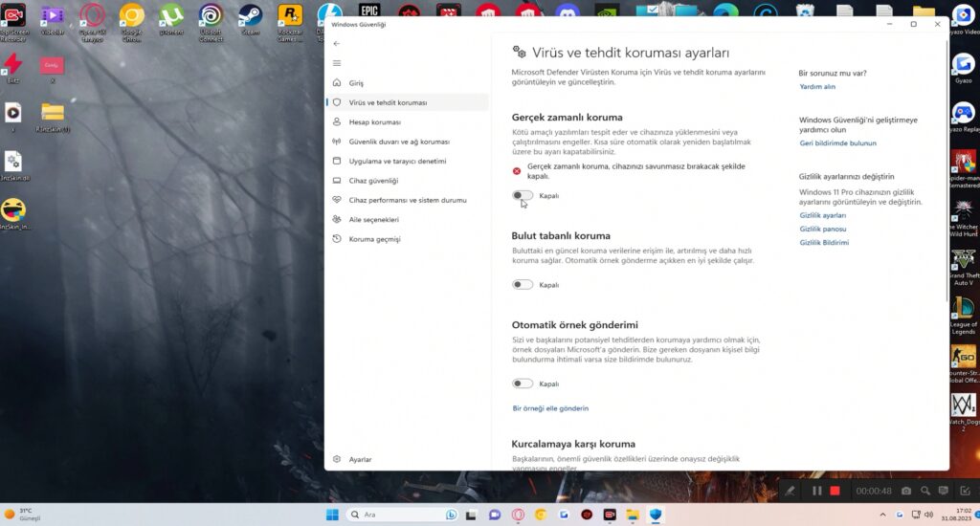The image size is (980, 526).
Task: Open the Windows Start menu
Action: point(332,515)
